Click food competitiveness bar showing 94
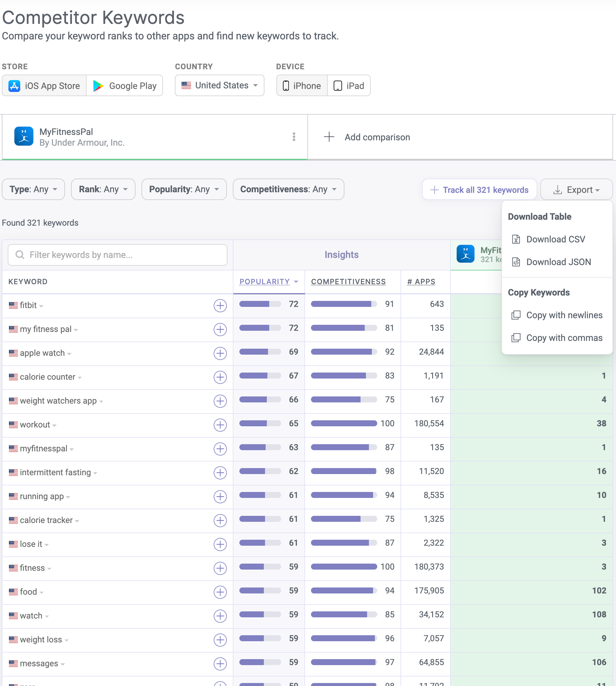Image resolution: width=616 pixels, height=686 pixels. 344,590
